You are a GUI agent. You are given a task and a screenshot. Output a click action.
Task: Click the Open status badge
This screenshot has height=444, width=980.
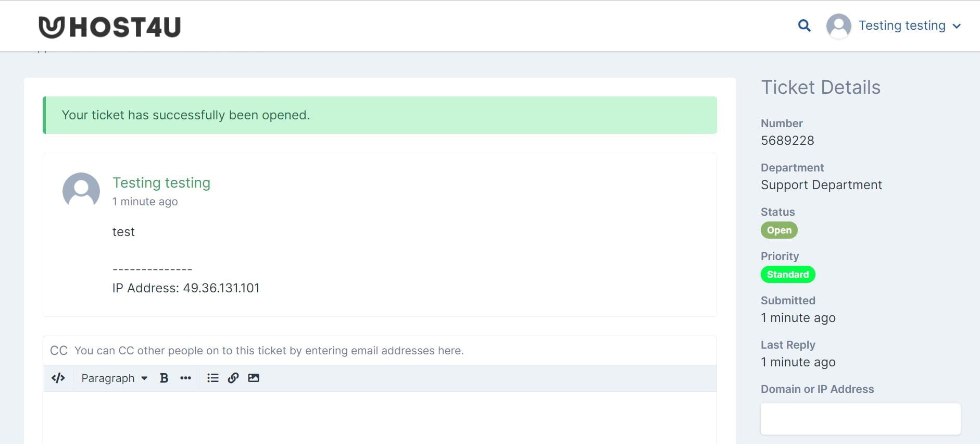(x=779, y=230)
